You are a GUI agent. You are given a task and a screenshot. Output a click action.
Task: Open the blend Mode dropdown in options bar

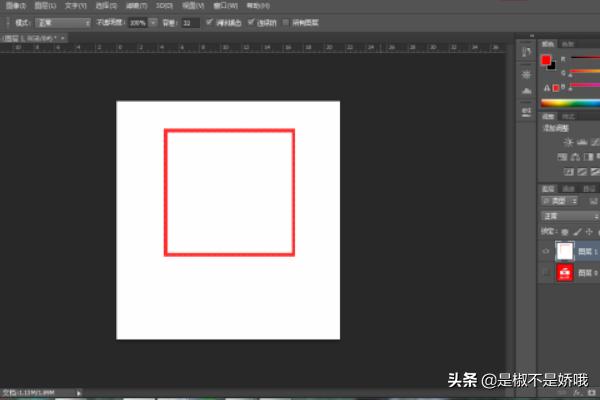point(63,23)
